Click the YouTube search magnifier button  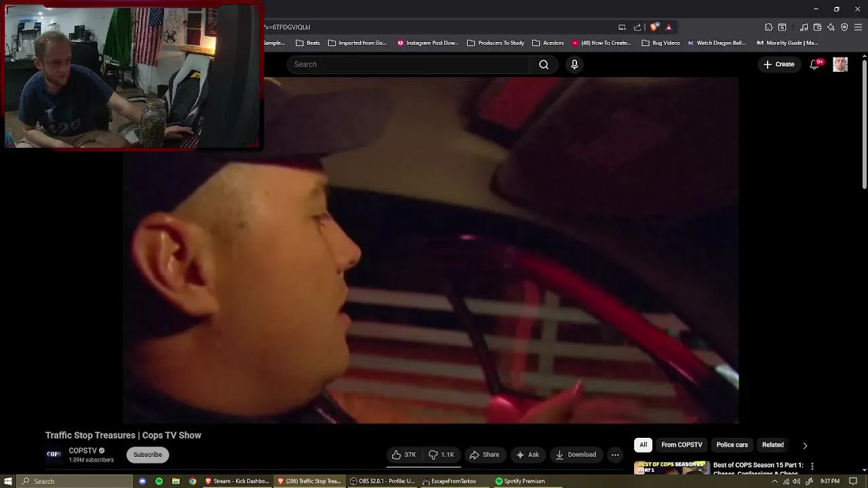click(x=544, y=64)
